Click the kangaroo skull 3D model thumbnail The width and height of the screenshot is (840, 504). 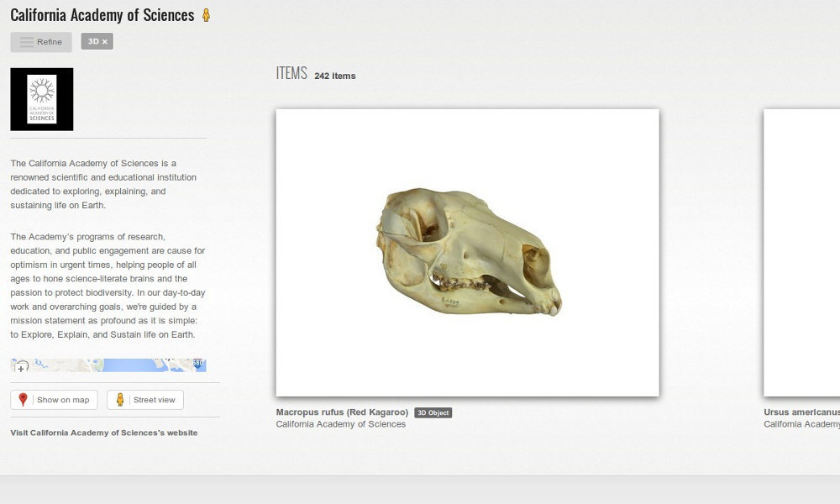pos(468,251)
